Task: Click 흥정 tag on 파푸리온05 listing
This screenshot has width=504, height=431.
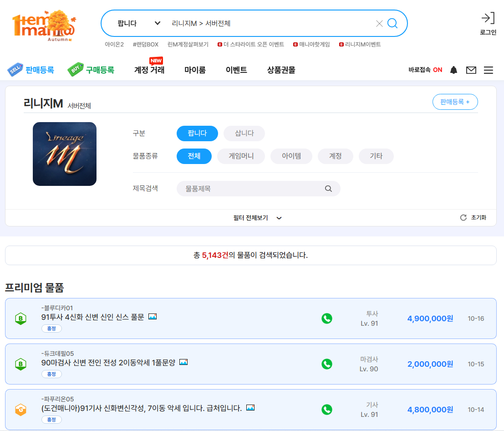Action: pyautogui.click(x=51, y=420)
